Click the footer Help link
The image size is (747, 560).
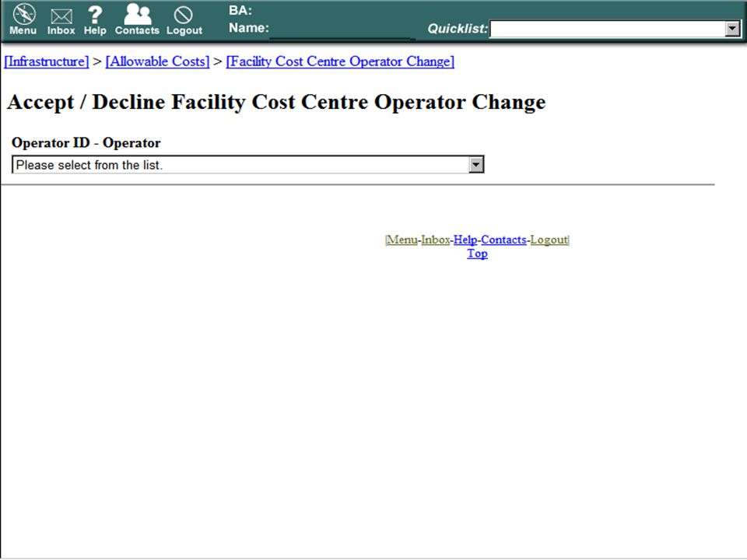pos(465,240)
